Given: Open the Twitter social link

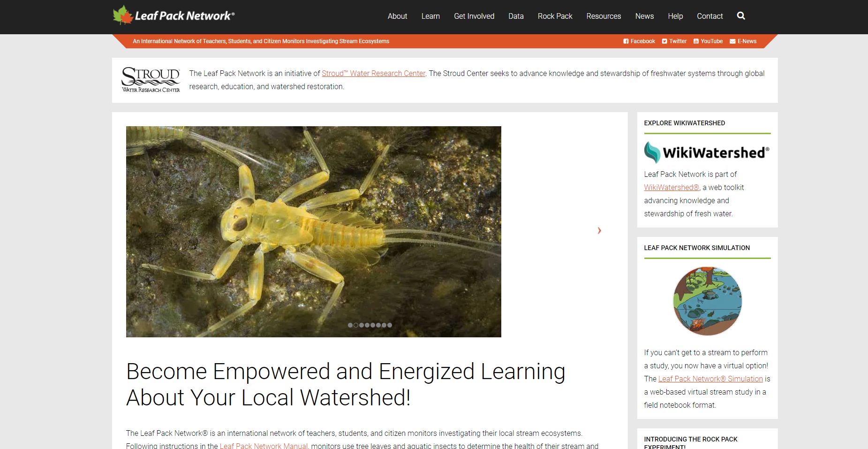Looking at the screenshot, I should tap(674, 41).
